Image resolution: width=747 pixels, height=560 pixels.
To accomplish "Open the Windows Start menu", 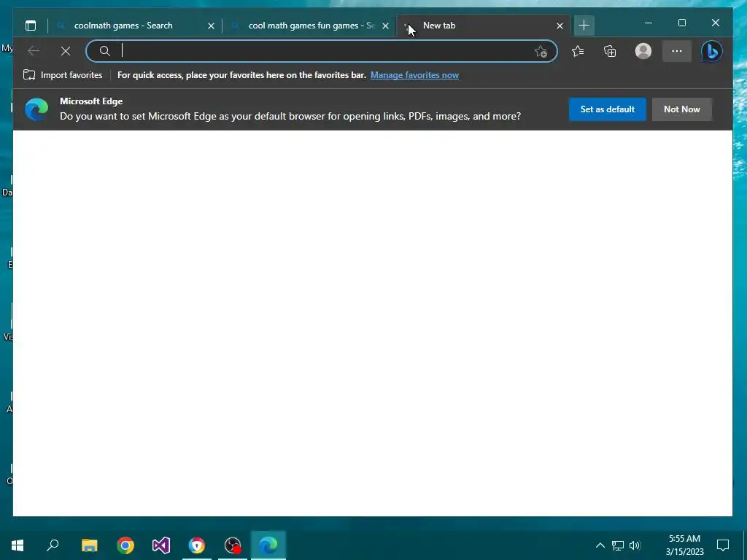I will click(x=18, y=545).
